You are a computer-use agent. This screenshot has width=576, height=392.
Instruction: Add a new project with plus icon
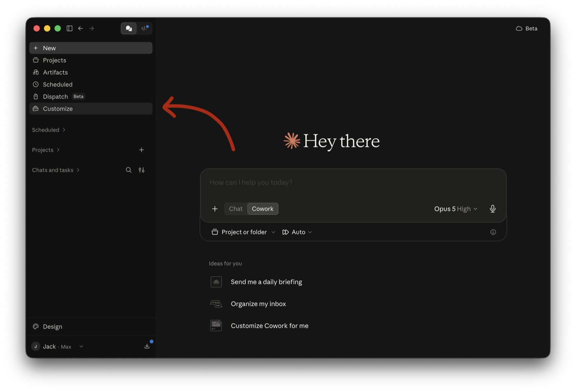pyautogui.click(x=141, y=150)
